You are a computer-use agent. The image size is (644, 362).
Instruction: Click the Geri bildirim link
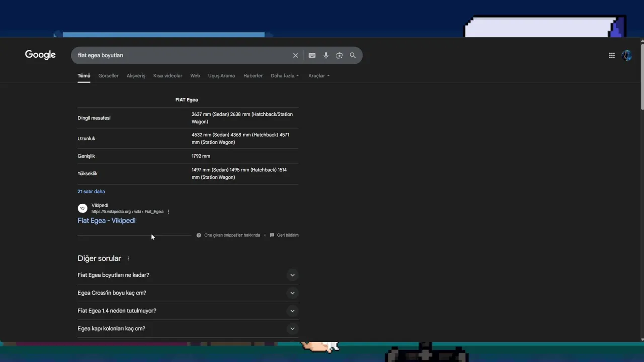288,235
